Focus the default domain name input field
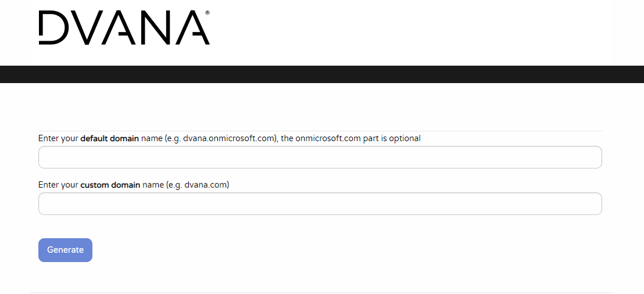Viewport: 644px width, 294px height. (x=320, y=157)
